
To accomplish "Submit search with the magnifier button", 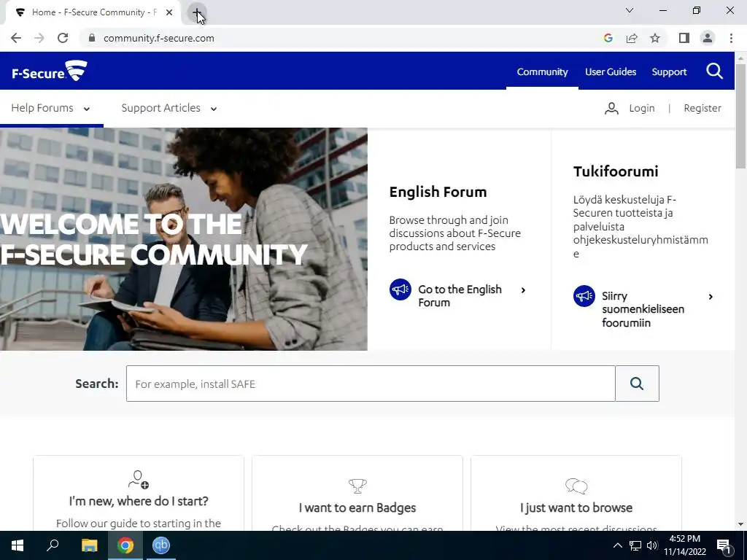I will [637, 384].
